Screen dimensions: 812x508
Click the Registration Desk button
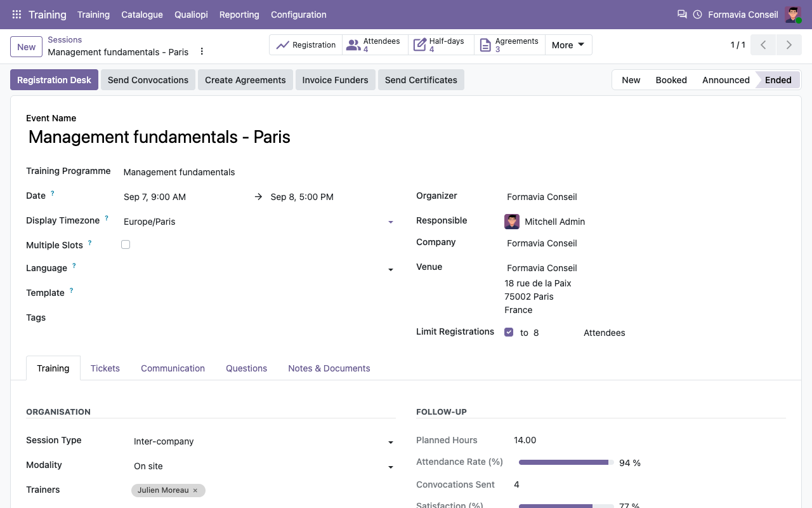[x=54, y=80]
